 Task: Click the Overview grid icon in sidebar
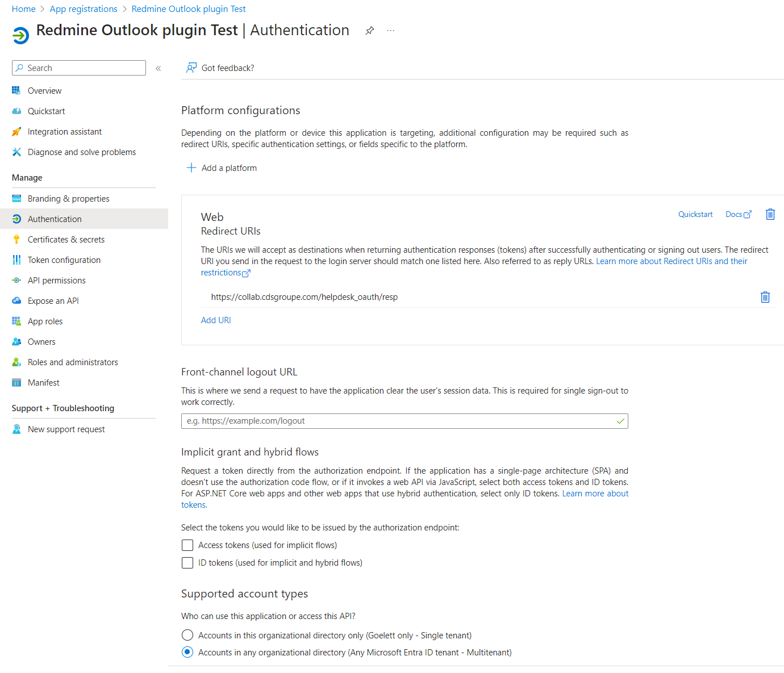point(16,91)
